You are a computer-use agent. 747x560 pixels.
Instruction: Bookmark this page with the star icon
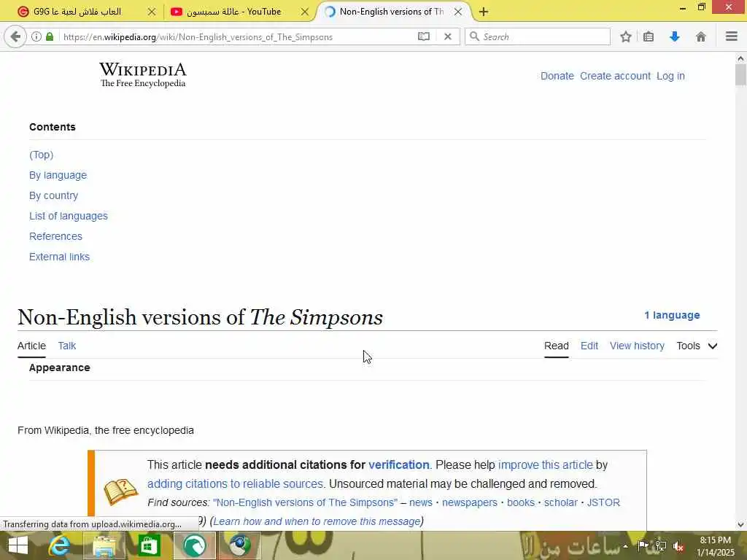pos(626,36)
